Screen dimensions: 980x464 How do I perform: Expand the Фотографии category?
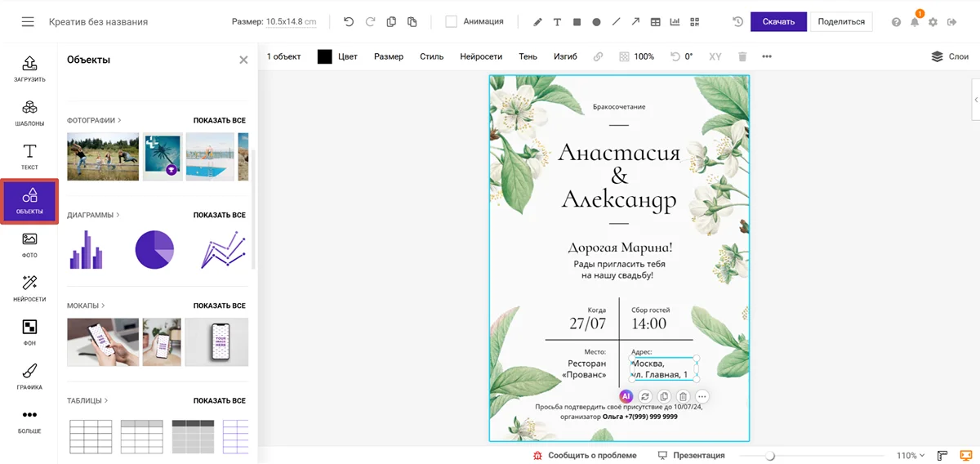94,120
